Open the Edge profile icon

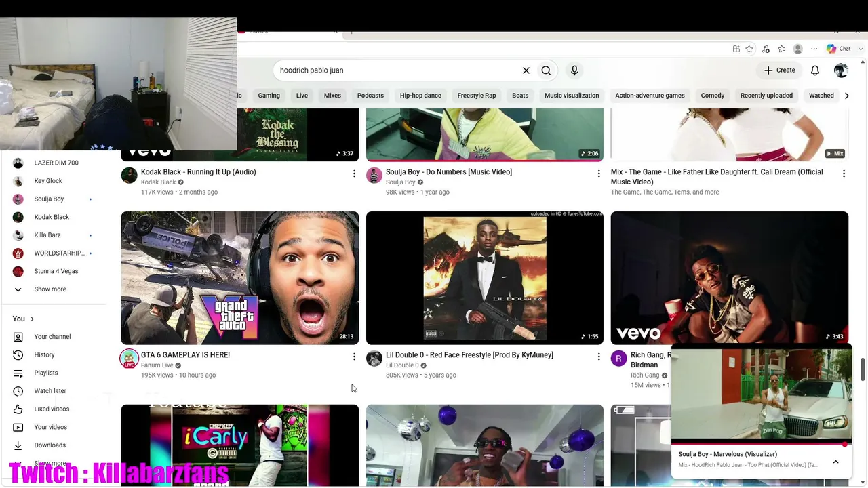tap(798, 49)
